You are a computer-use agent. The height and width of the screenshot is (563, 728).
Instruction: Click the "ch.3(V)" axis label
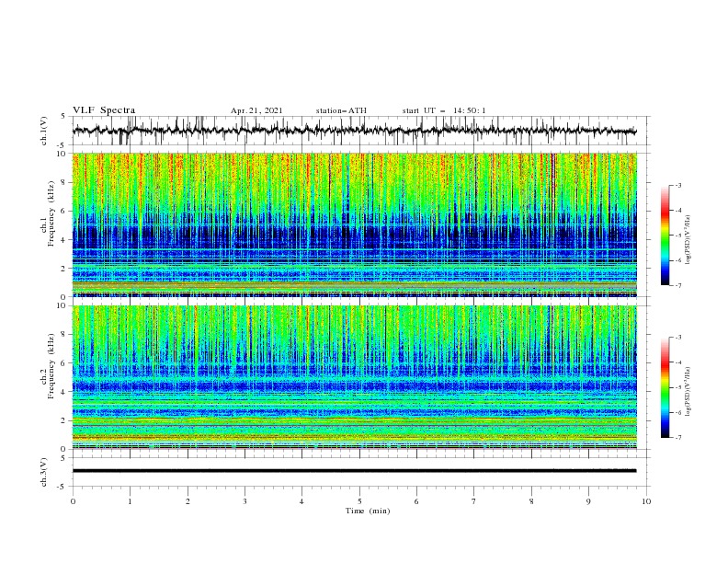[x=44, y=472]
